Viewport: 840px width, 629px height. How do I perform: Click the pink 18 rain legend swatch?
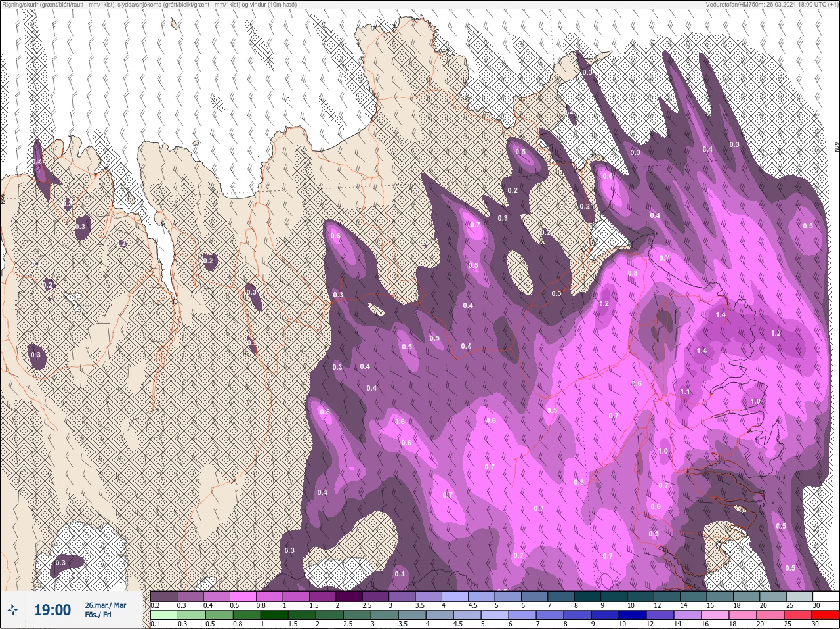pos(742,615)
